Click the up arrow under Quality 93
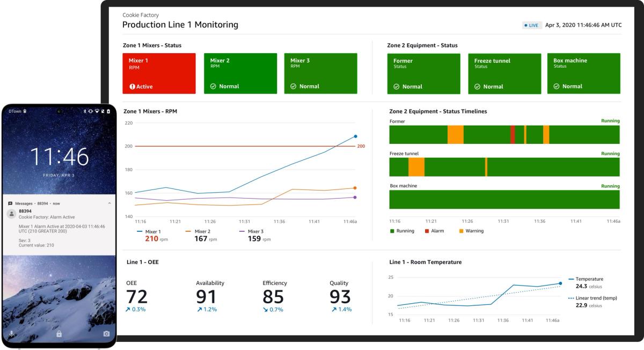This screenshot has height=350, width=644. [333, 309]
